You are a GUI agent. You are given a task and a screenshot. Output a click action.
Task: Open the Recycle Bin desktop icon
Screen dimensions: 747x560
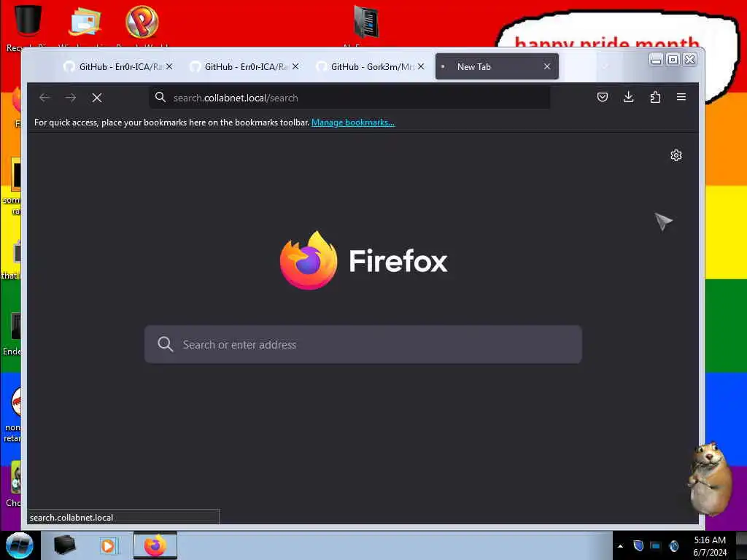pyautogui.click(x=28, y=23)
